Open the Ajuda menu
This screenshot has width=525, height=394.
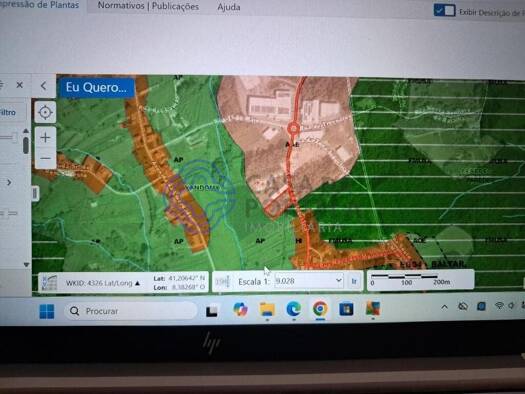tap(229, 7)
